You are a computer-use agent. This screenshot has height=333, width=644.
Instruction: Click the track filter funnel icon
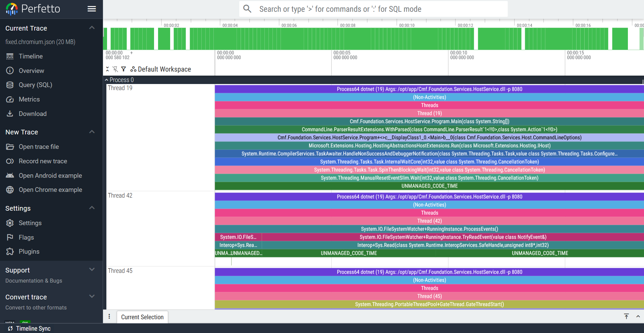pos(123,69)
